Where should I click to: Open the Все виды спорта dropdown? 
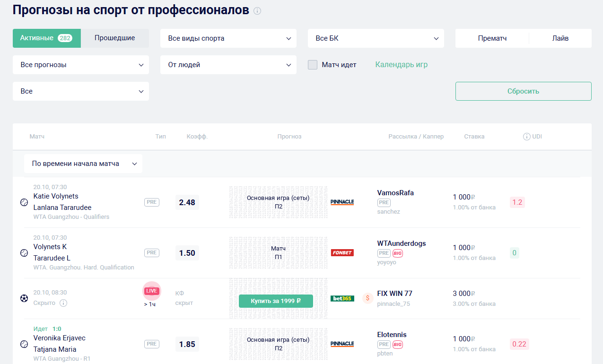click(x=228, y=38)
